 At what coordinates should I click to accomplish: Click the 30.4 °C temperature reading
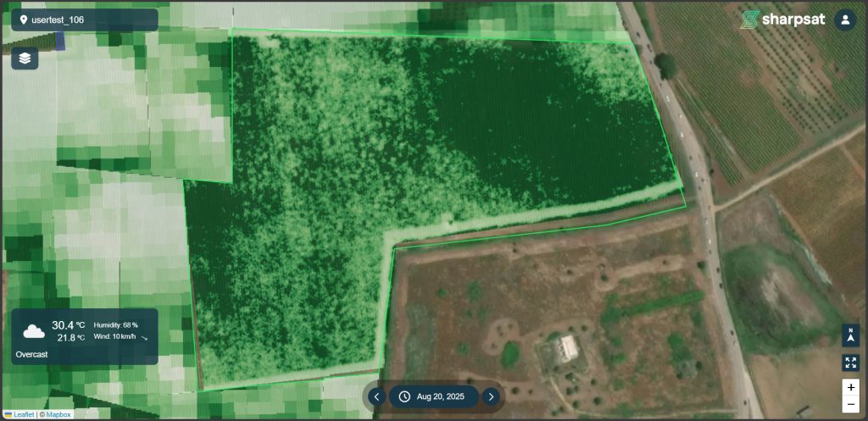point(68,325)
